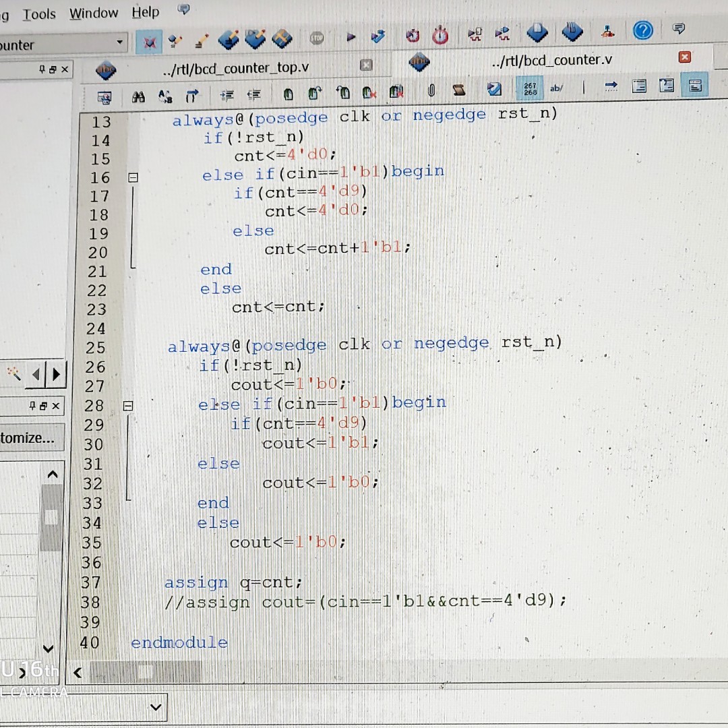Screen dimensions: 728x728
Task: Close the bcd_counter.v tab
Action: (x=684, y=57)
